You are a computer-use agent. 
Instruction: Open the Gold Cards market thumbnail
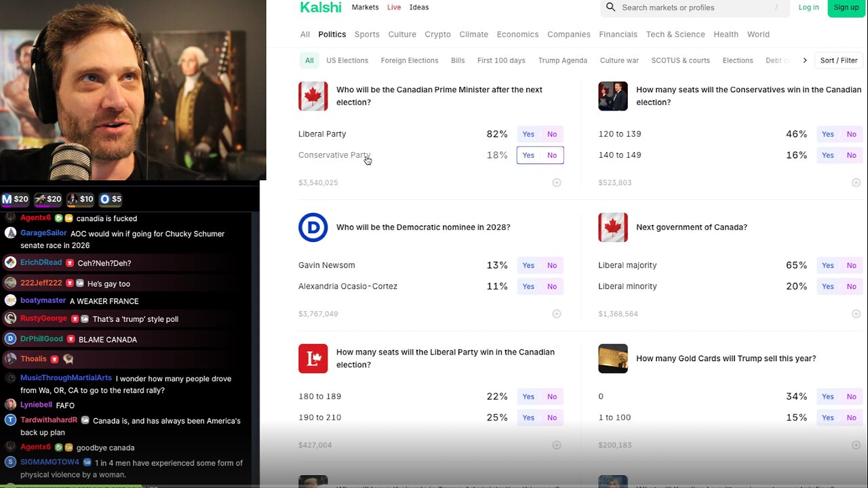tap(613, 359)
